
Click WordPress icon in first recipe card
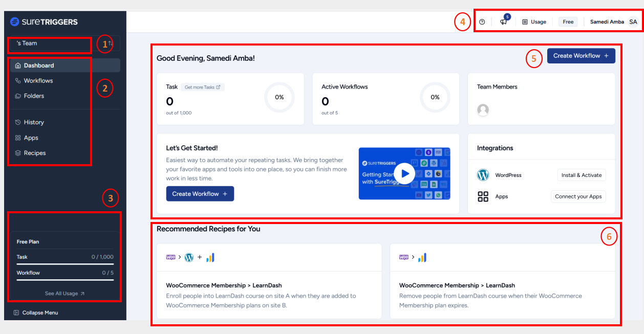[x=189, y=257]
